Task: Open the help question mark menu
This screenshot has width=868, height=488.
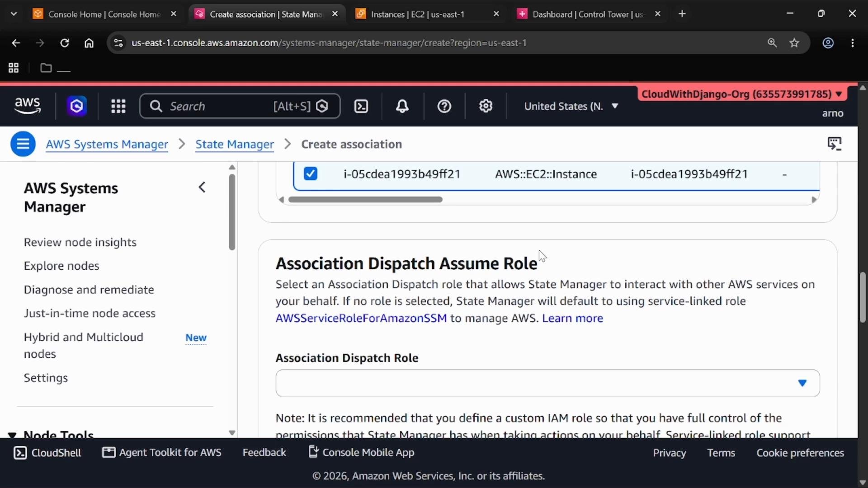Action: coord(444,106)
